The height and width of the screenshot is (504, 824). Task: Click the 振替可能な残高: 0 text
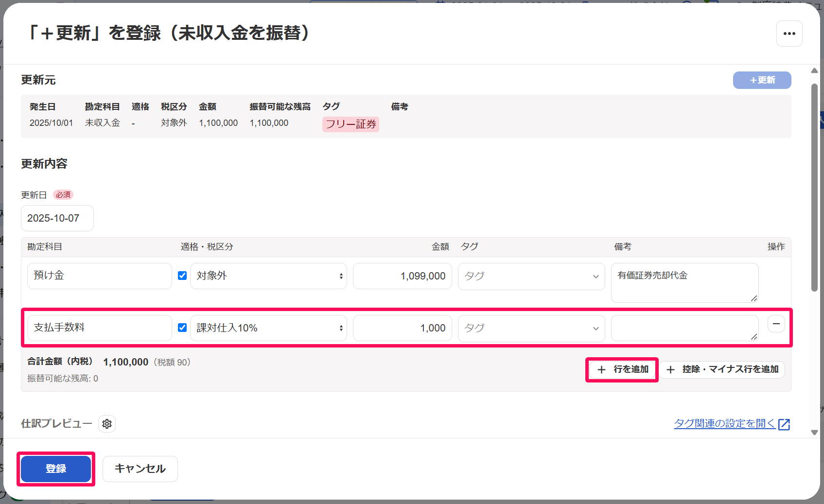[63, 378]
